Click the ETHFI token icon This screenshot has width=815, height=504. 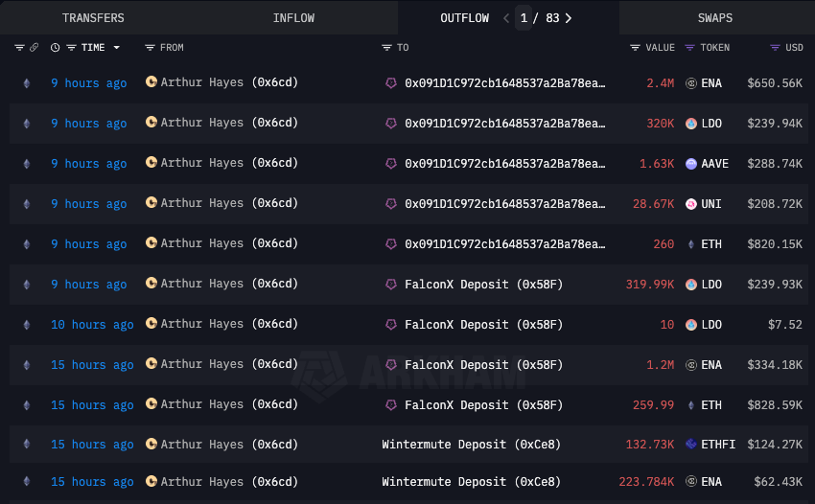click(691, 444)
